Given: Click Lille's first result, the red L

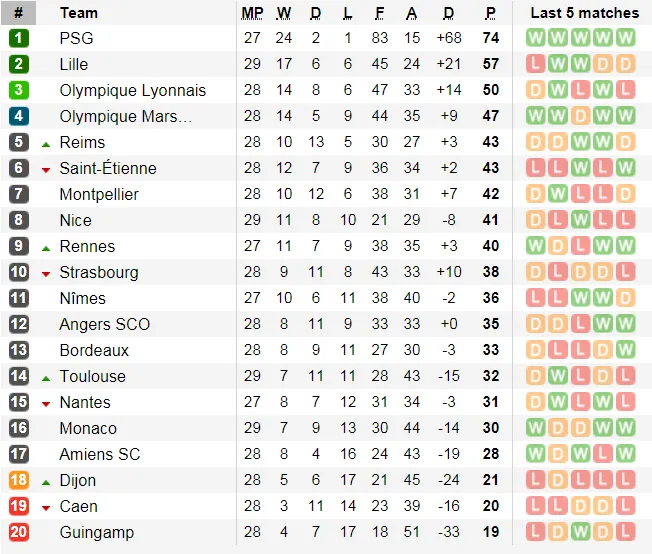Looking at the screenshot, I should pos(535,64).
